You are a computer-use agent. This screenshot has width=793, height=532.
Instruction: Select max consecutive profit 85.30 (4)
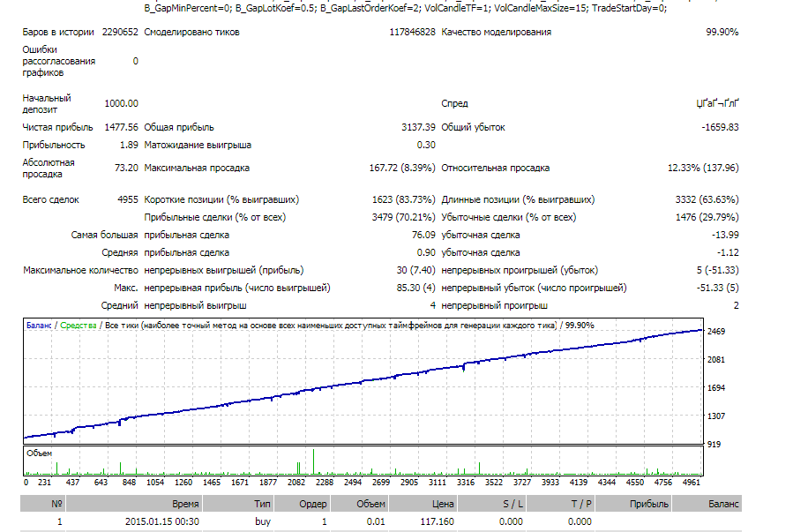(415, 288)
